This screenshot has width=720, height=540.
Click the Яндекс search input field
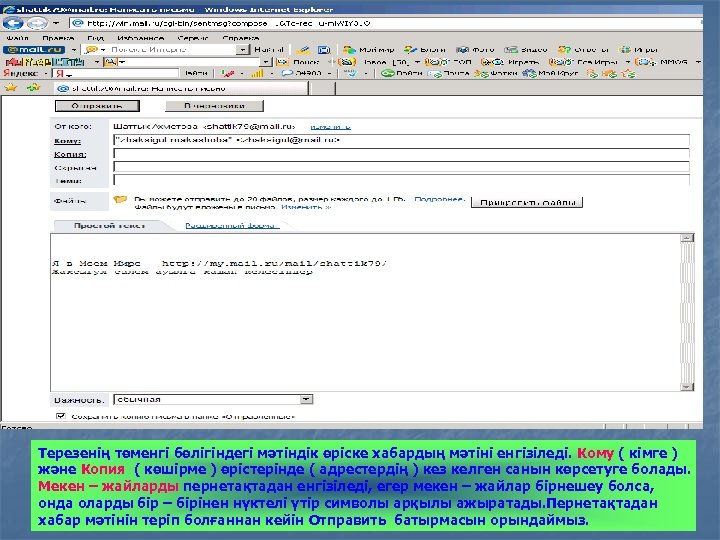[115, 73]
